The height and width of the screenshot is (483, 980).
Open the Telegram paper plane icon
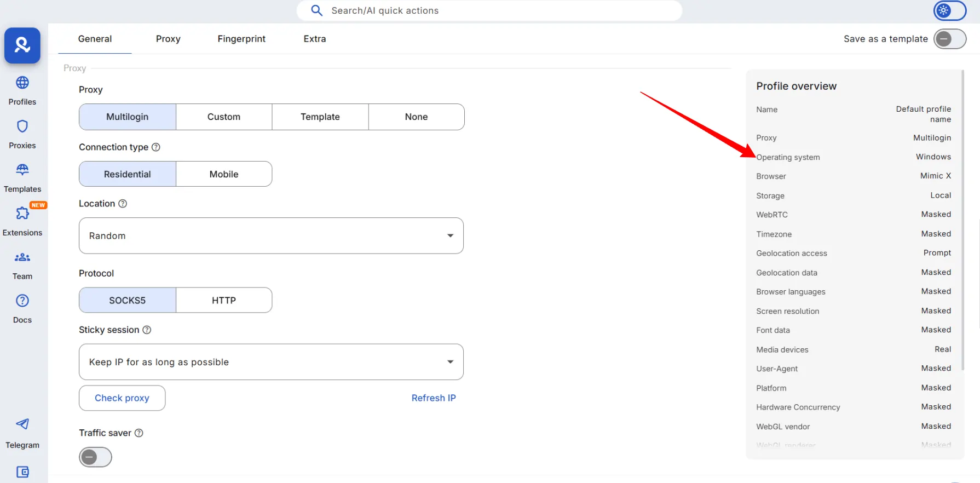[x=22, y=424]
